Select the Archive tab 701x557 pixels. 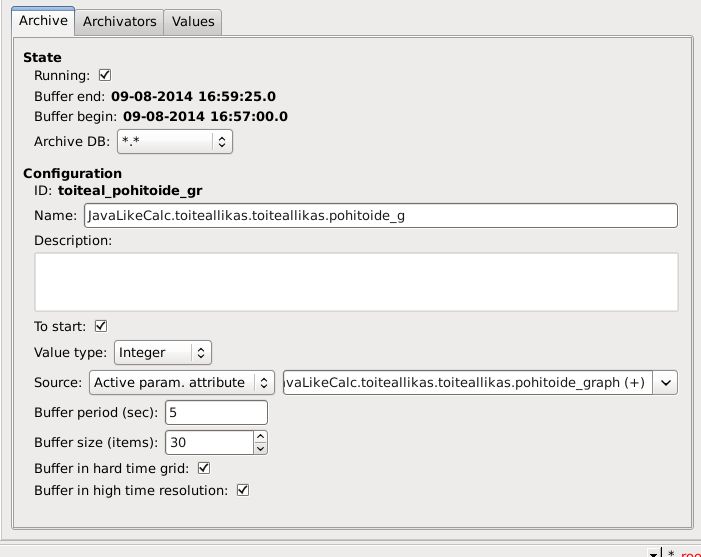pos(43,21)
